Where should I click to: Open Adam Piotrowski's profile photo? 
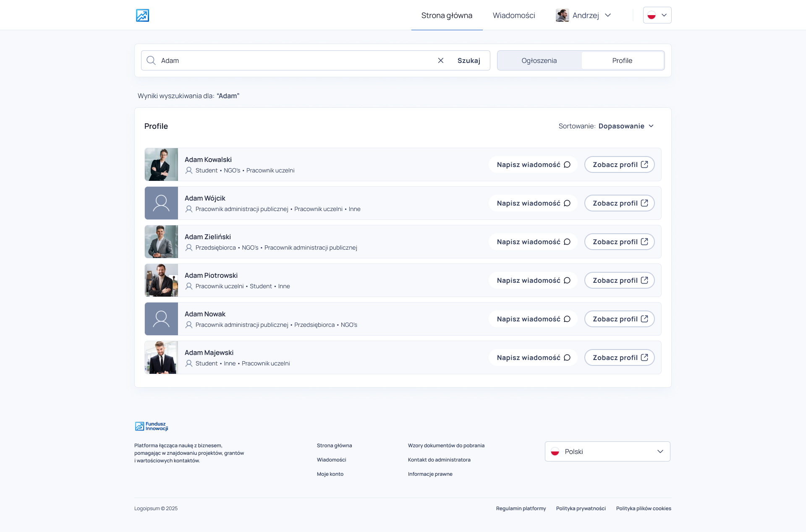161,280
